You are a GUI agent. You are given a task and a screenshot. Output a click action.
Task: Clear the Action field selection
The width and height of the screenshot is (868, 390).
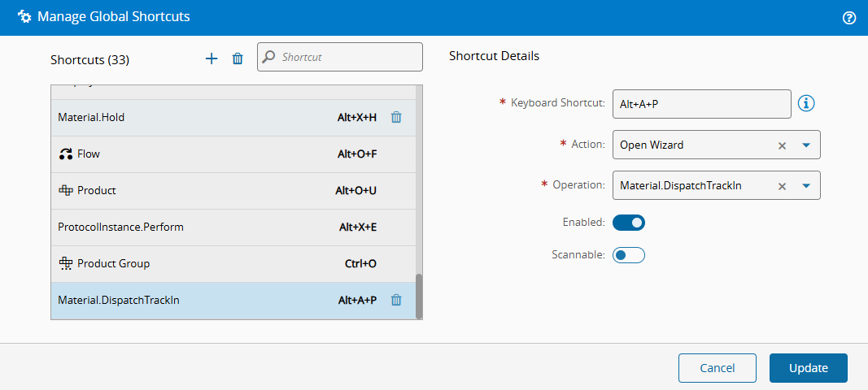click(782, 145)
